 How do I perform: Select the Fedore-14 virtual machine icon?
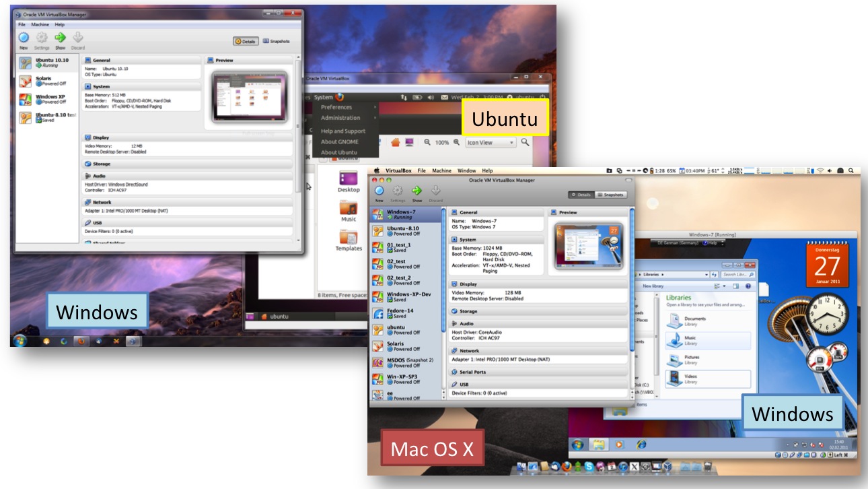[x=378, y=314]
